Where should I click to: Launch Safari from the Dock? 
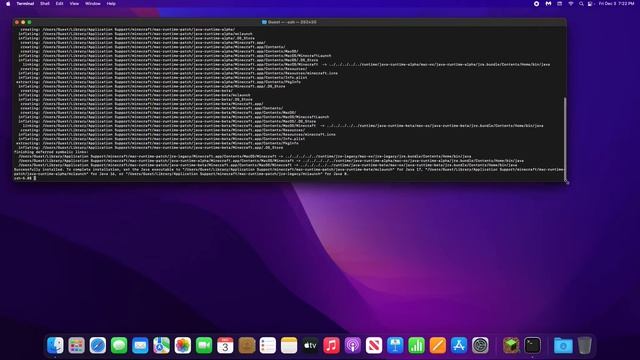98,346
